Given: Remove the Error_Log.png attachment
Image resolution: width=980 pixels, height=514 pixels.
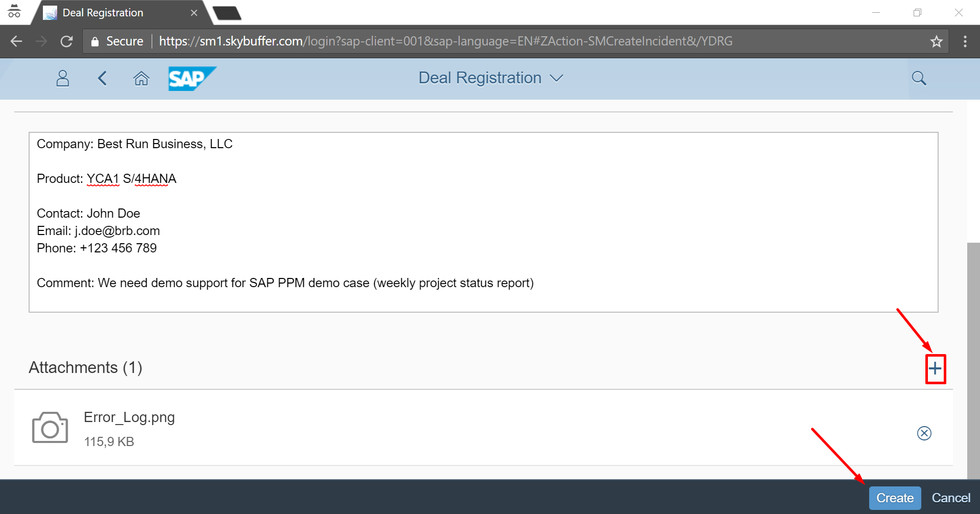Looking at the screenshot, I should (x=924, y=433).
